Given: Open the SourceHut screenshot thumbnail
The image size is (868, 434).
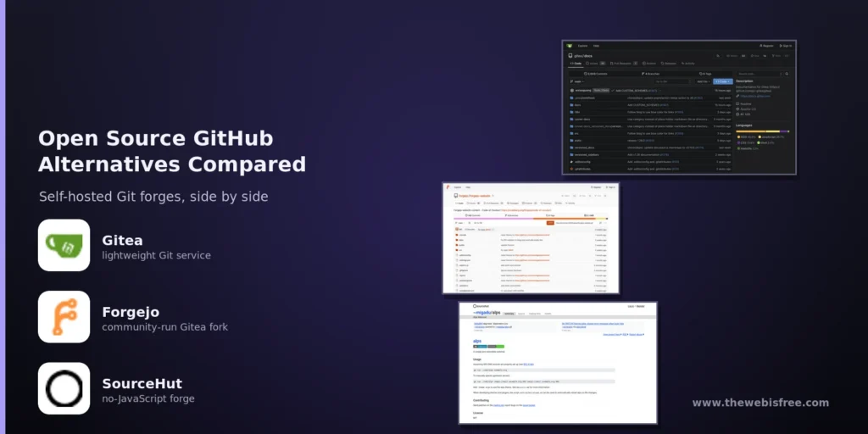Looking at the screenshot, I should [558, 363].
